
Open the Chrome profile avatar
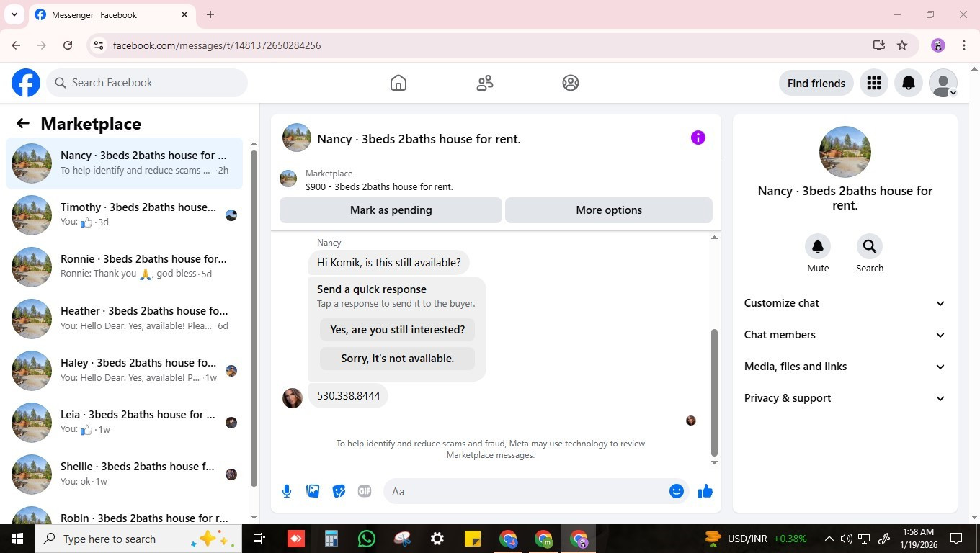click(938, 45)
